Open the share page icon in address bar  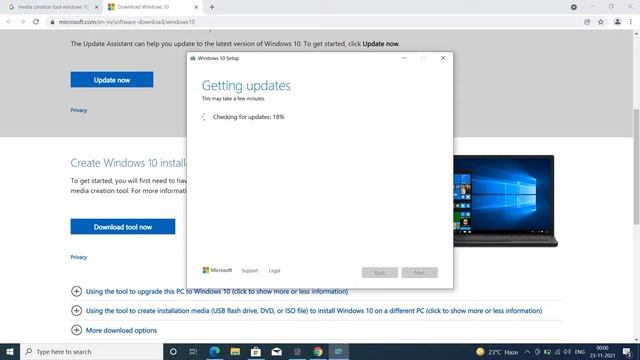click(x=587, y=22)
